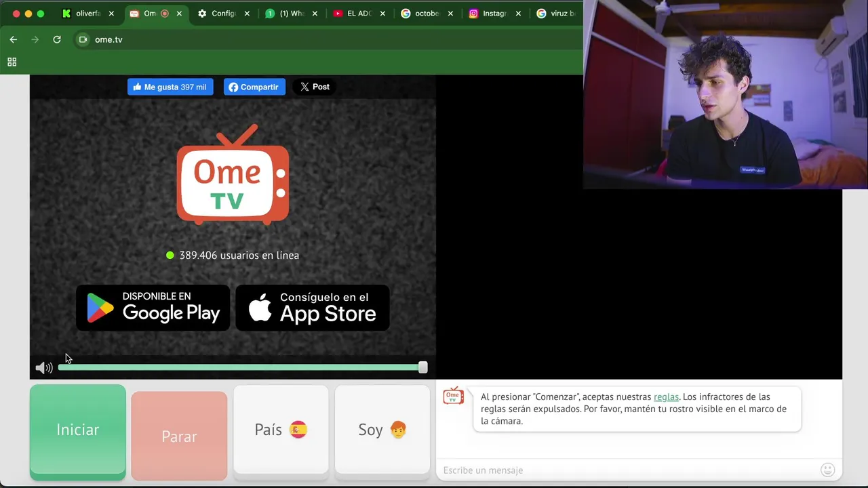Open the apps grid in bookmarks bar

12,62
